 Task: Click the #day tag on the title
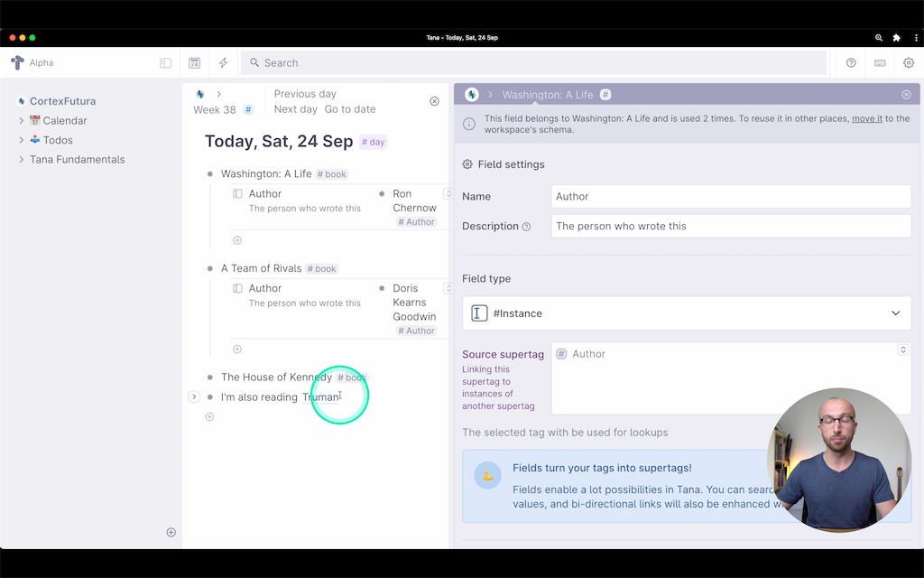point(373,142)
